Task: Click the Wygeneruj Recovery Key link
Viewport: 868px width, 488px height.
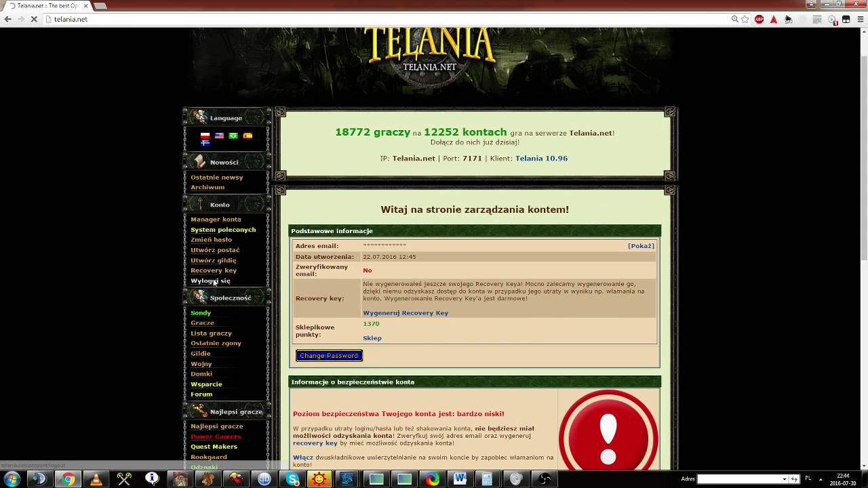Action: click(x=406, y=313)
